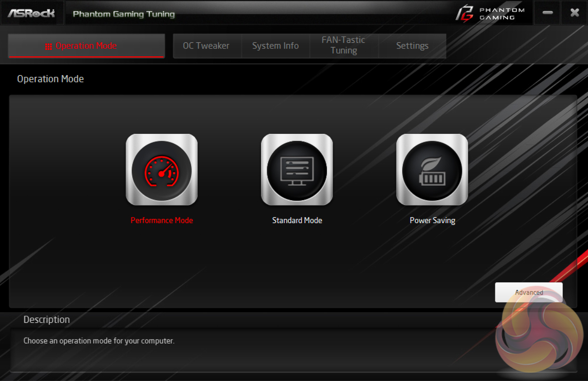Viewport: 588px width, 381px height.
Task: Choose the Standard Mode monitor icon
Action: (x=297, y=170)
